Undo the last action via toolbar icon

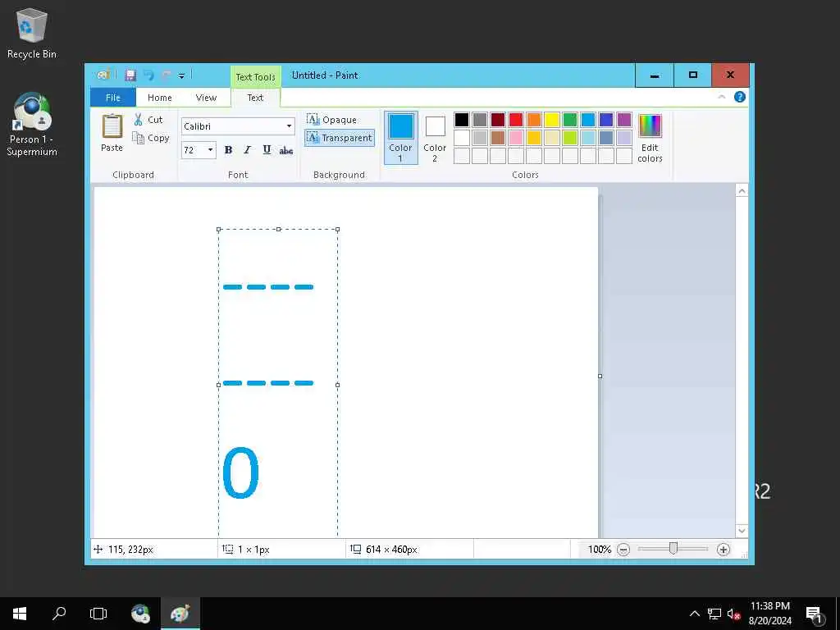point(148,75)
